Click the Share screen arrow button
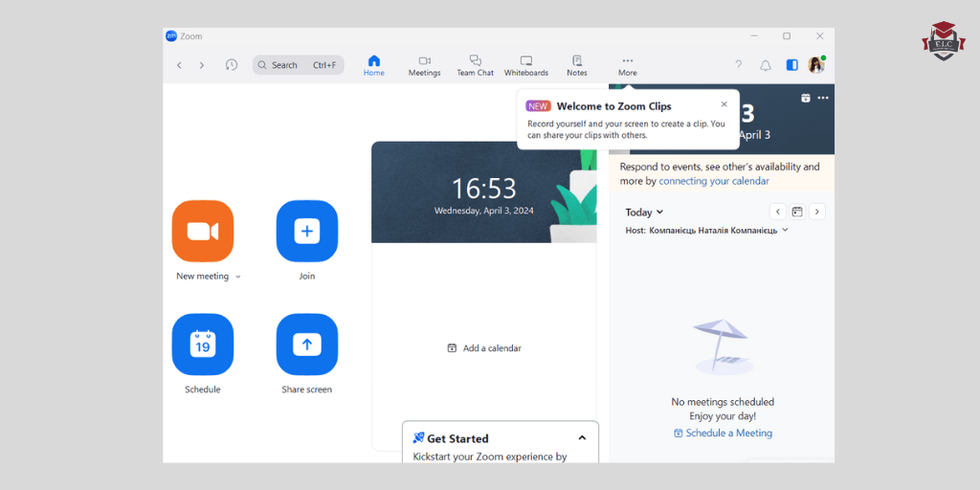Image resolution: width=980 pixels, height=490 pixels. click(x=307, y=345)
